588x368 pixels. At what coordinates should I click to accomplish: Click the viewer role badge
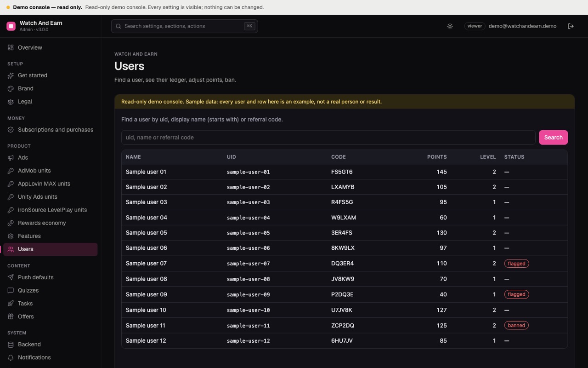click(475, 26)
